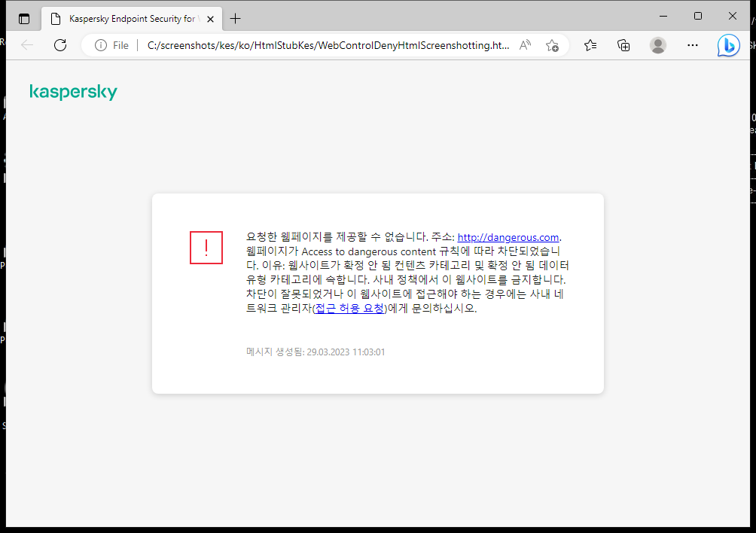The width and height of the screenshot is (756, 533).
Task: Select the Kaspersky Endpoint Security tab
Action: click(x=128, y=18)
